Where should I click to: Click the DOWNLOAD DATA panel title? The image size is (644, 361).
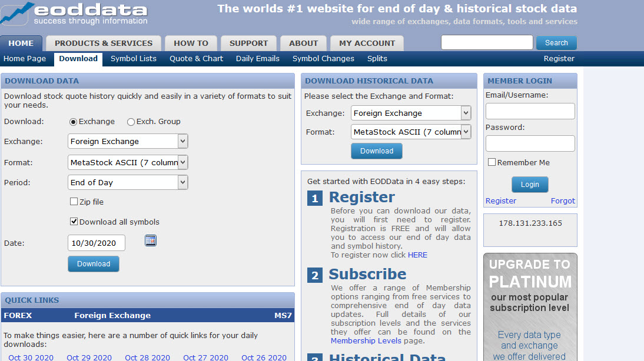click(42, 81)
